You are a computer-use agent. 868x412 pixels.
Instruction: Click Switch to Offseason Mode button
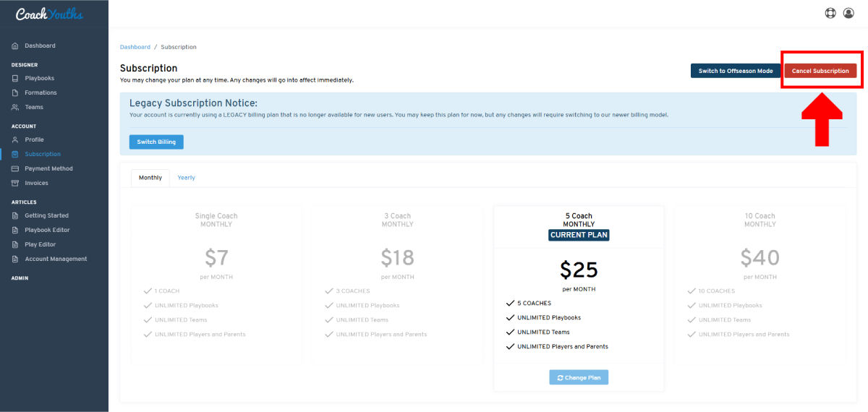coord(736,71)
